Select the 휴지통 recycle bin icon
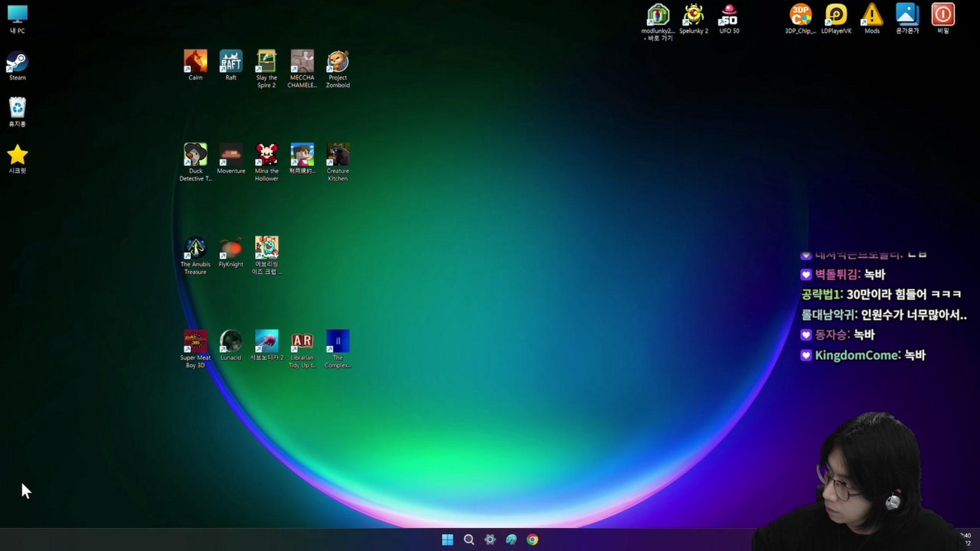This screenshot has height=551, width=980. 17,112
